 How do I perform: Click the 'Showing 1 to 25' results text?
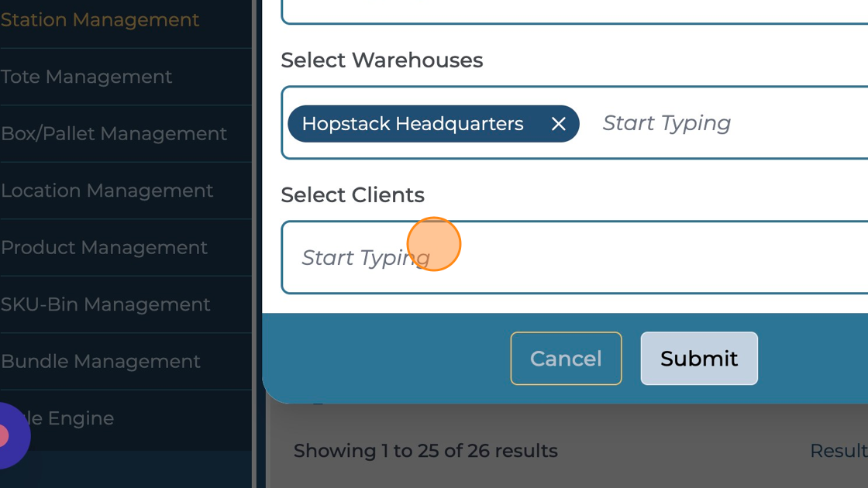[425, 451]
